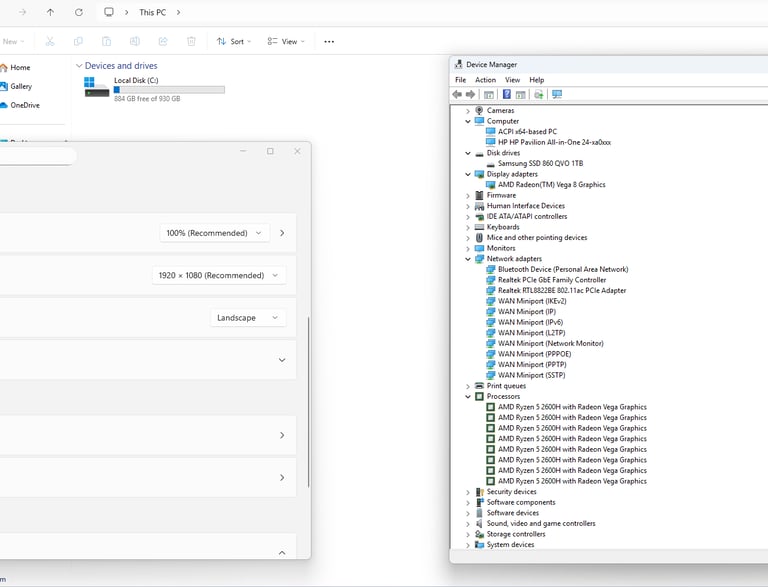Click the Refresh icon in File Explorer
The width and height of the screenshot is (768, 587).
tap(79, 12)
